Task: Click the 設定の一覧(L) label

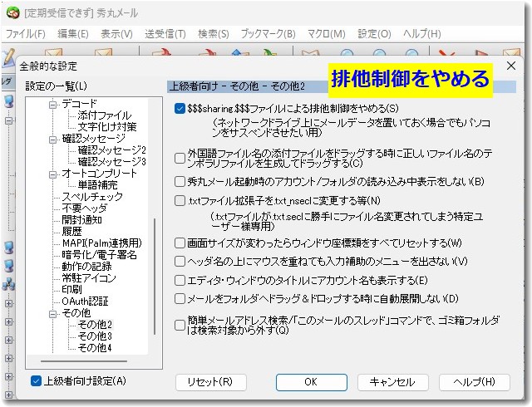Action: pos(57,86)
